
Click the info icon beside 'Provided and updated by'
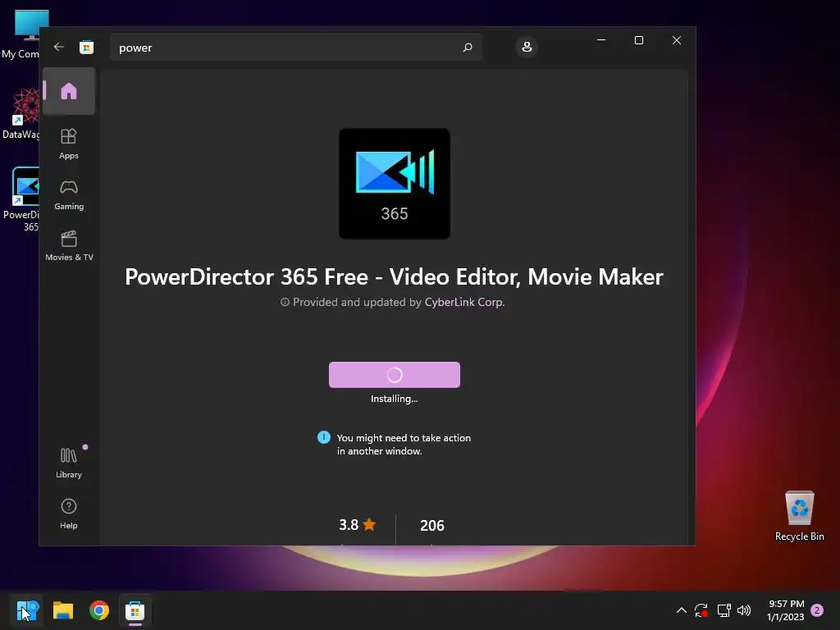click(x=285, y=302)
